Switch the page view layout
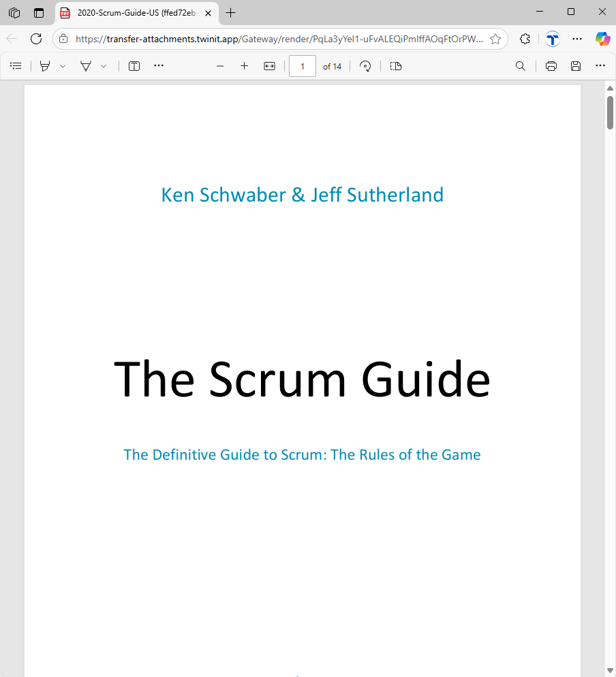616x677 pixels. [x=396, y=66]
